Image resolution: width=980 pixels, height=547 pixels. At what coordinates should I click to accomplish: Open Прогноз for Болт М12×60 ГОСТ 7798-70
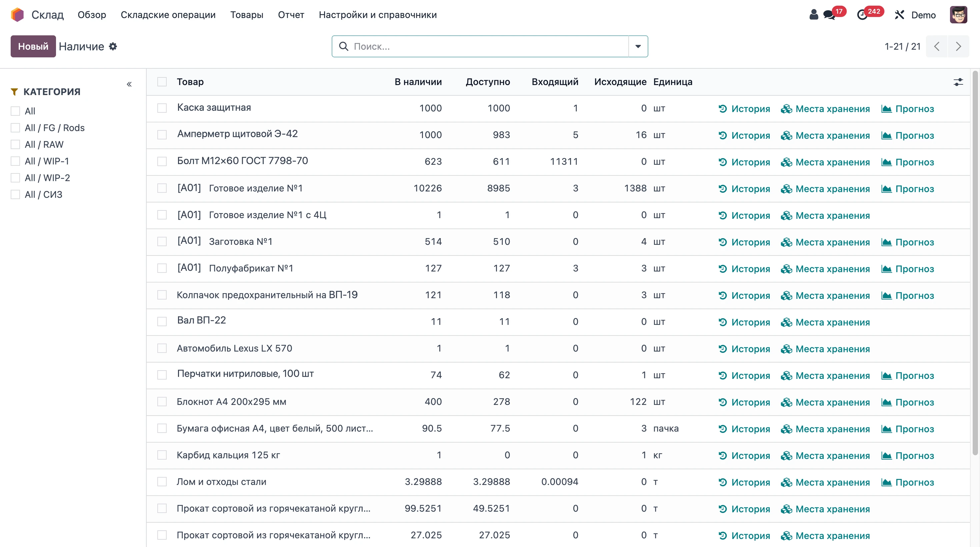907,162
